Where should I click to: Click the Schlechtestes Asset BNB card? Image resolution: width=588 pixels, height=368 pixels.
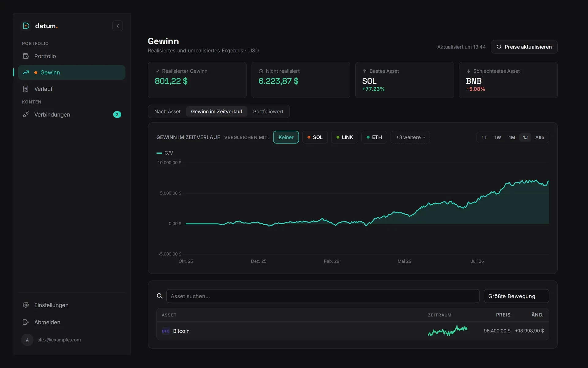(508, 80)
